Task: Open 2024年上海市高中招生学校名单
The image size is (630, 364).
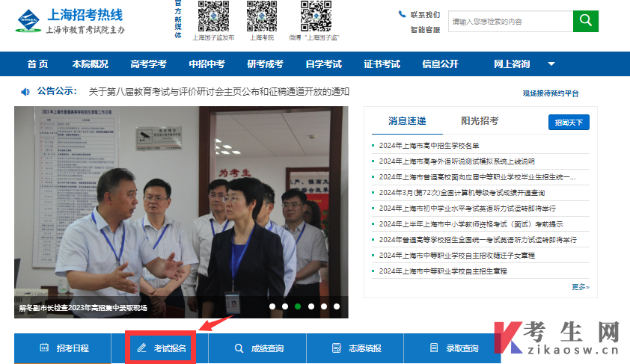Action: coord(429,146)
